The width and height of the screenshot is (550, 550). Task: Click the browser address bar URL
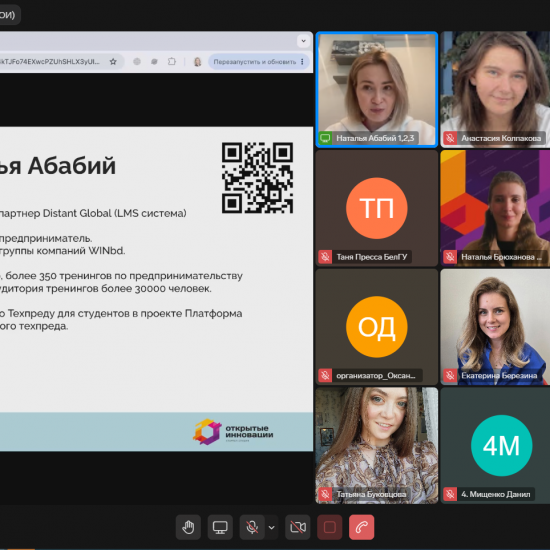pos(51,62)
